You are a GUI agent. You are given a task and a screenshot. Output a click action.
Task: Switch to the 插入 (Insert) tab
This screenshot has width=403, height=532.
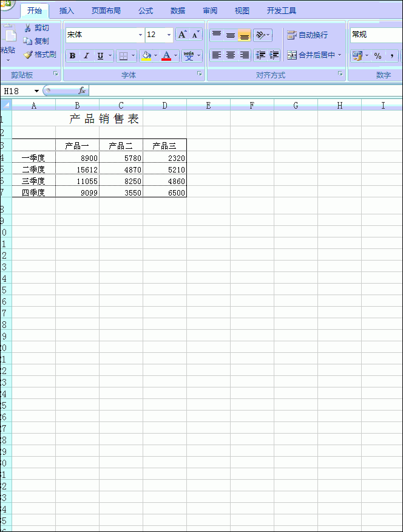coord(66,10)
